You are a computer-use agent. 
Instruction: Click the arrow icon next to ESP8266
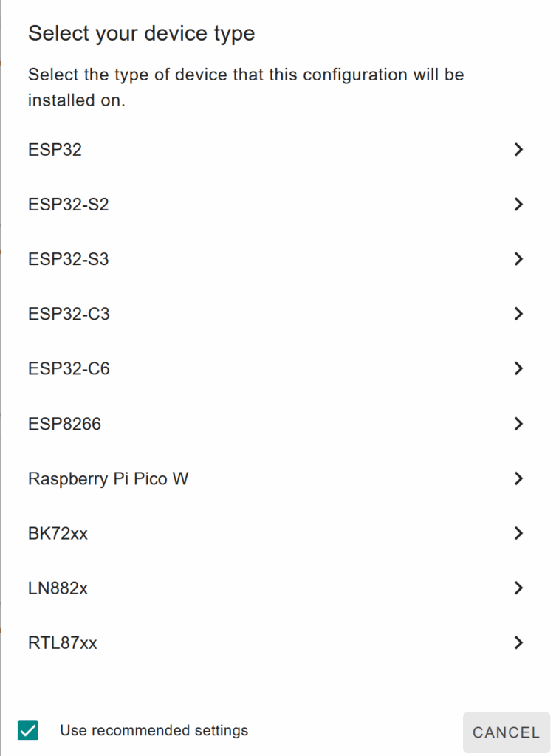[x=518, y=424]
